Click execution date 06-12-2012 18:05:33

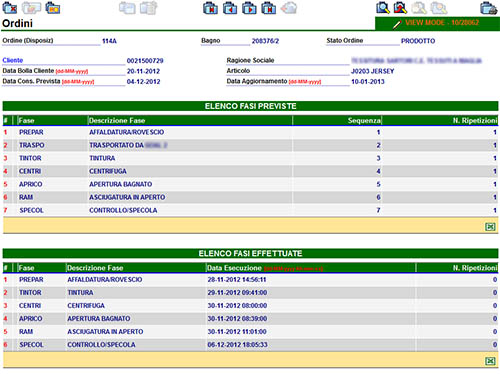click(x=237, y=345)
